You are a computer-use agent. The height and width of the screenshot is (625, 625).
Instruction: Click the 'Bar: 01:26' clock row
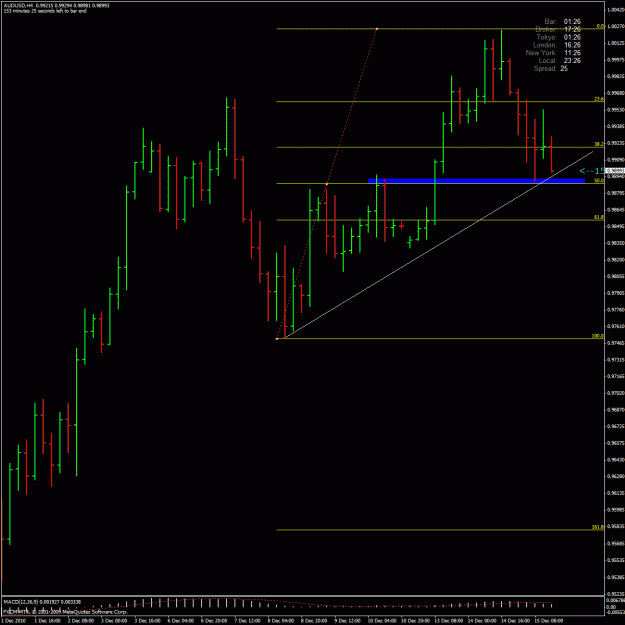pos(562,22)
